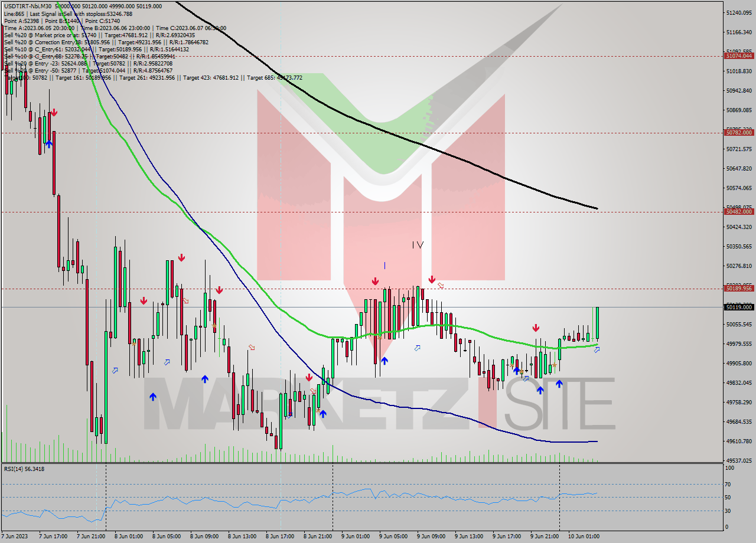Click the 'Sell %20 @ Entry -50' line
Screen dimensions: 756x543
click(x=88, y=70)
